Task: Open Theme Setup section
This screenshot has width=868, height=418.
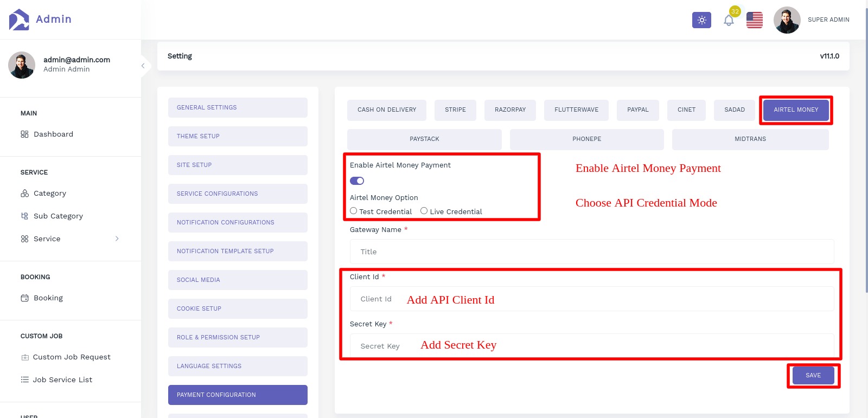Action: [x=238, y=136]
